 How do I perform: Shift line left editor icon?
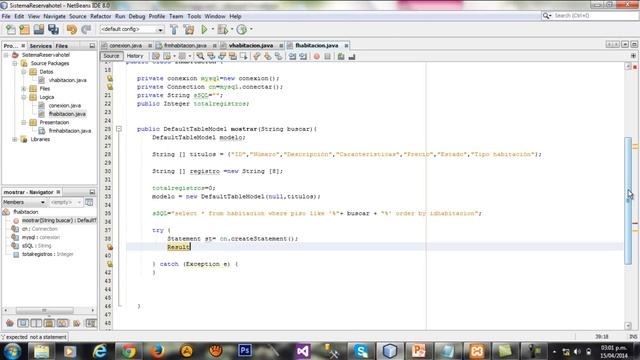click(292, 56)
